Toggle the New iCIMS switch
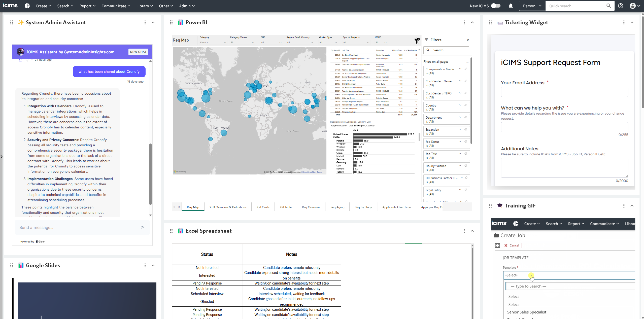This screenshot has height=319, width=644. point(496,6)
